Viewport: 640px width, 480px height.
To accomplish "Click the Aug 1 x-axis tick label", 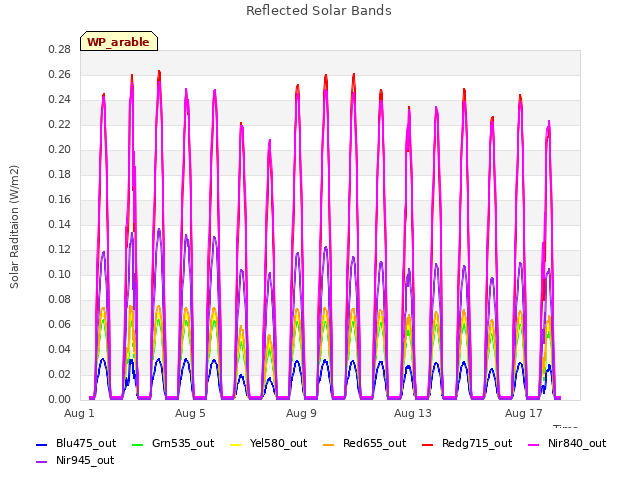I will tap(79, 413).
